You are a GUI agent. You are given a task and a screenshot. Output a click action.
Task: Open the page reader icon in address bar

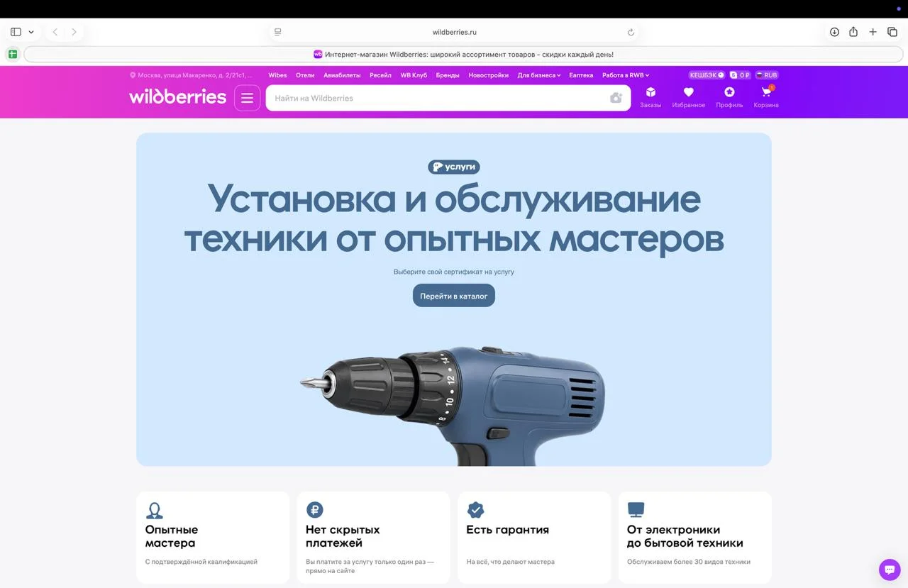(278, 32)
